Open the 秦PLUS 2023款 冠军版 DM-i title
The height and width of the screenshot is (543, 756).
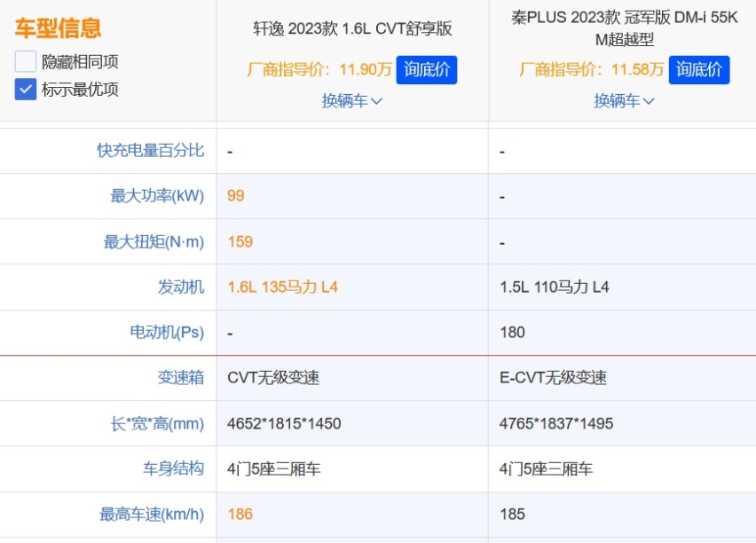pos(625,28)
